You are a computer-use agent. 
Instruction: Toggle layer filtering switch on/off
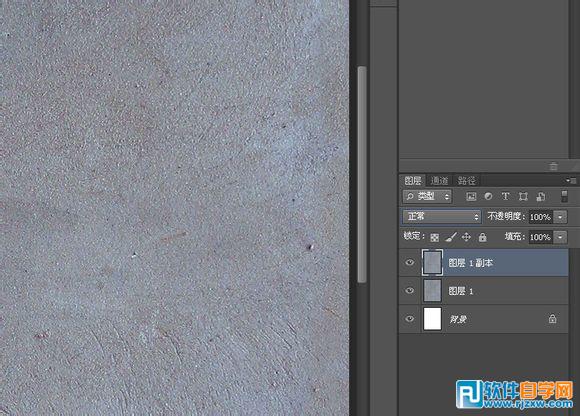point(564,196)
